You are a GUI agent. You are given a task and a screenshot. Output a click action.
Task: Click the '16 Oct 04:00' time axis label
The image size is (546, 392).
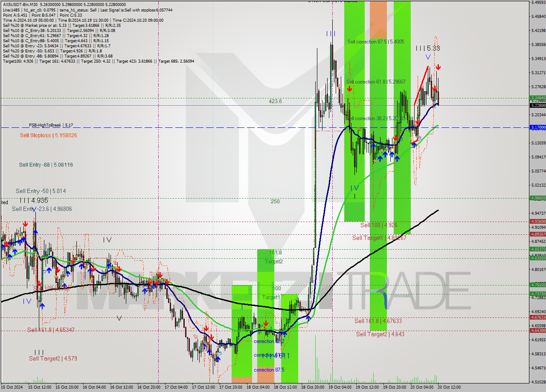pyautogui.click(x=94, y=387)
